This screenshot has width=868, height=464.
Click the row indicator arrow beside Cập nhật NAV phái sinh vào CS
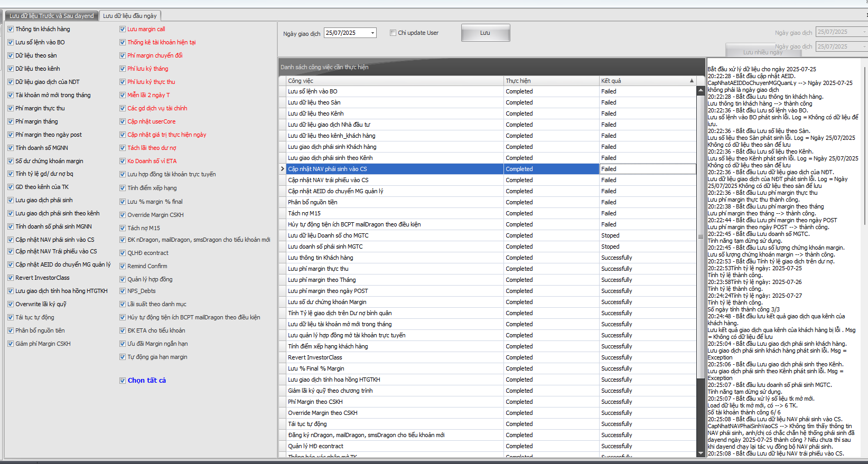tap(283, 169)
